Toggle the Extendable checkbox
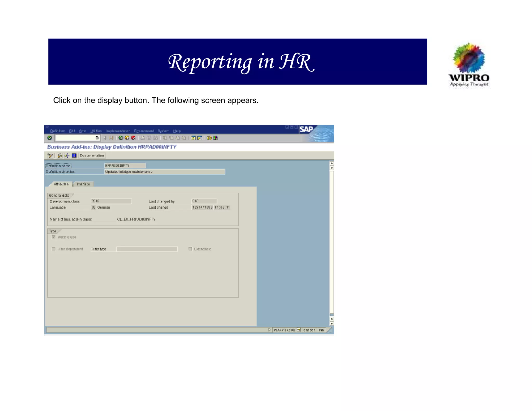The width and height of the screenshot is (532, 411). pyautogui.click(x=190, y=249)
